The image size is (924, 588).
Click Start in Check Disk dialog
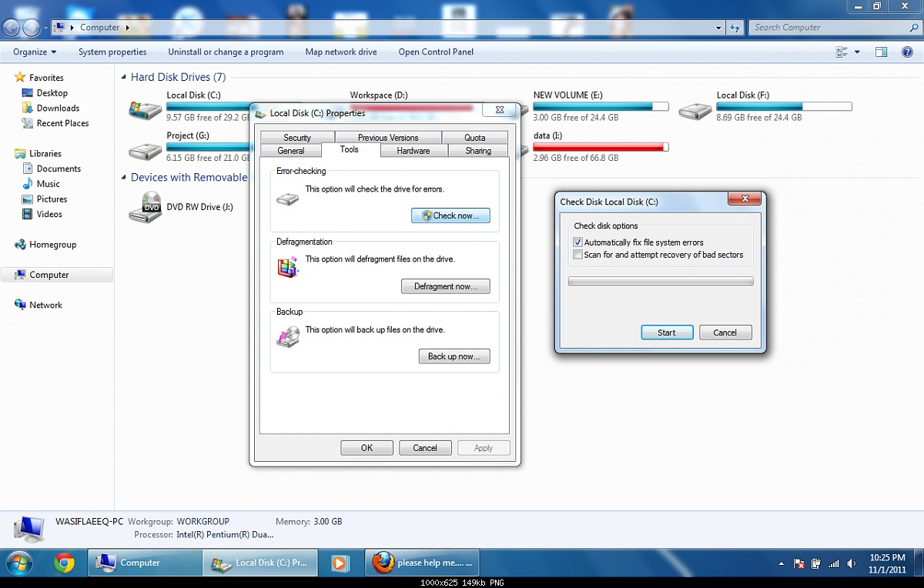pos(667,332)
